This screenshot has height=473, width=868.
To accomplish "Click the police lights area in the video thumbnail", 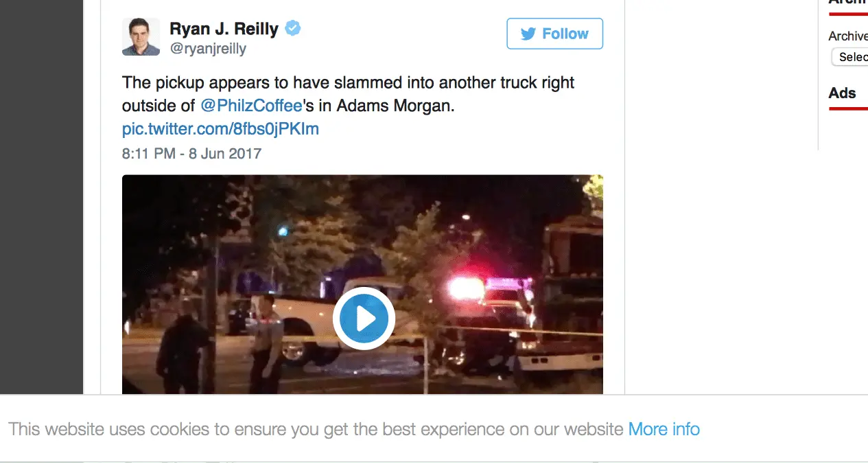I will tap(487, 287).
